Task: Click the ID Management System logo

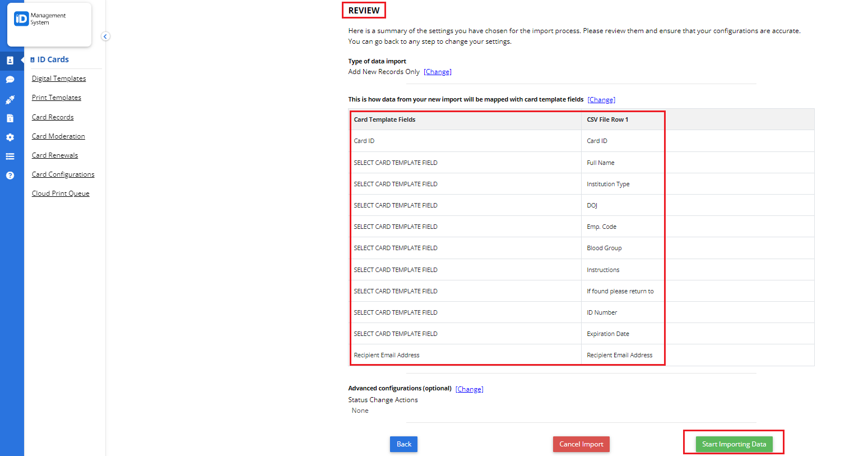Action: 40,19
